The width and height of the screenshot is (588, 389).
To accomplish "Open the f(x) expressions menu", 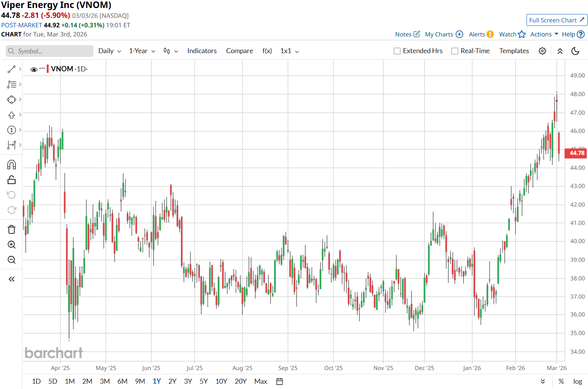I will [x=267, y=51].
